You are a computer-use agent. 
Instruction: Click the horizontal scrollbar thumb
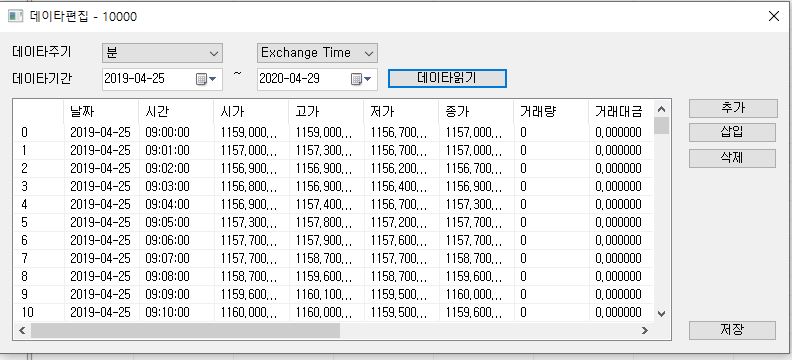(x=185, y=330)
